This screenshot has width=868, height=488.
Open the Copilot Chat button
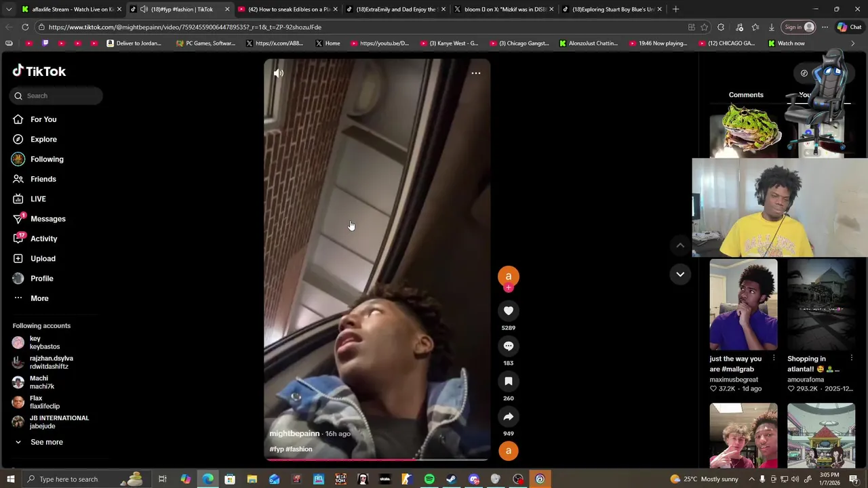850,27
